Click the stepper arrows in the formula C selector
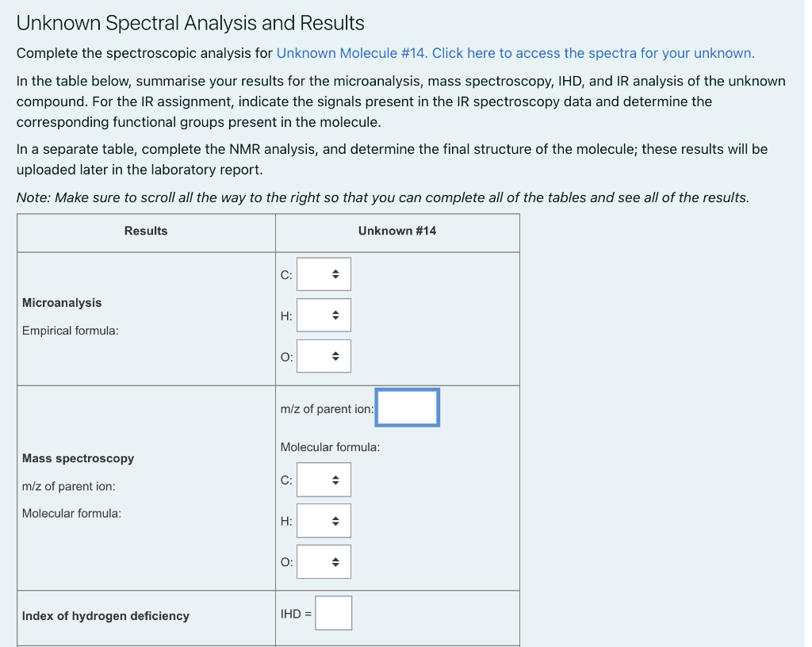Screen dimensions: 812x647 click(x=335, y=479)
